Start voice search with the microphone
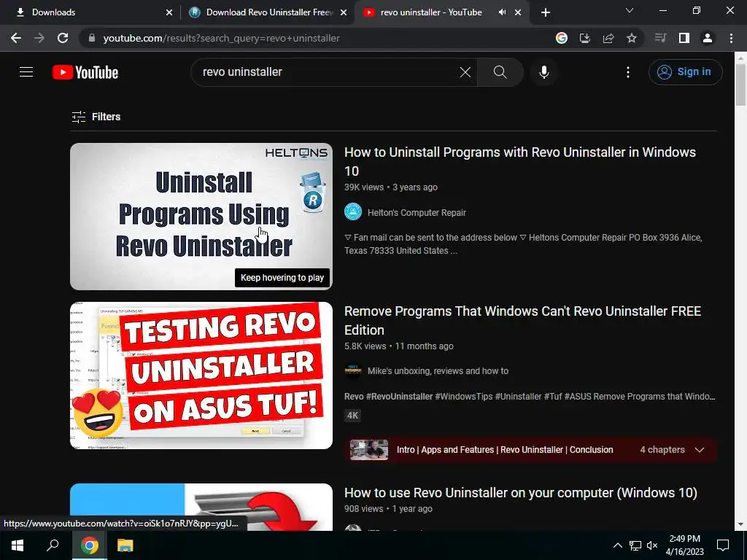 [543, 72]
